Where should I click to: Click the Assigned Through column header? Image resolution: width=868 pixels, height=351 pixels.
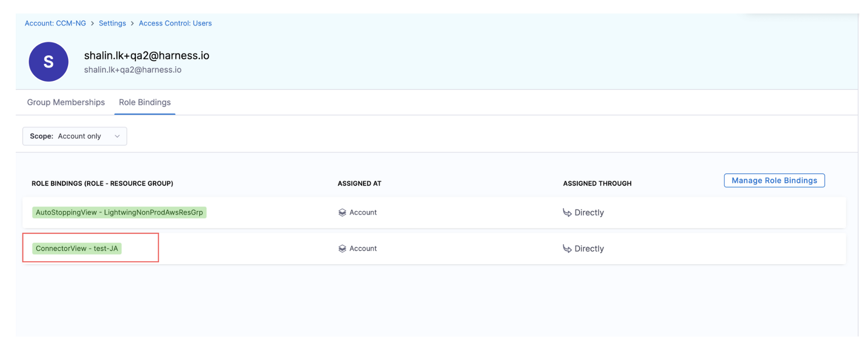[x=597, y=184]
